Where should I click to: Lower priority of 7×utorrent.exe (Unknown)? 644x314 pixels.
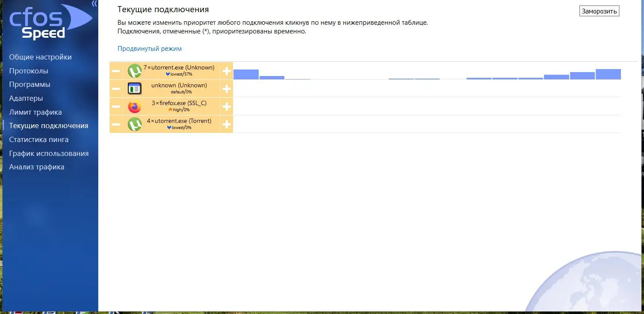coord(116,71)
